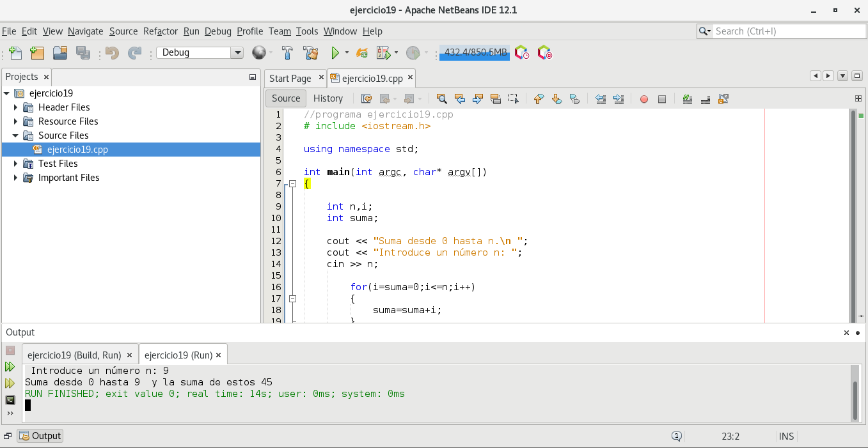The image size is (868, 448).
Task: Click the Find Selection magnifier icon in editor
Action: [x=441, y=98]
